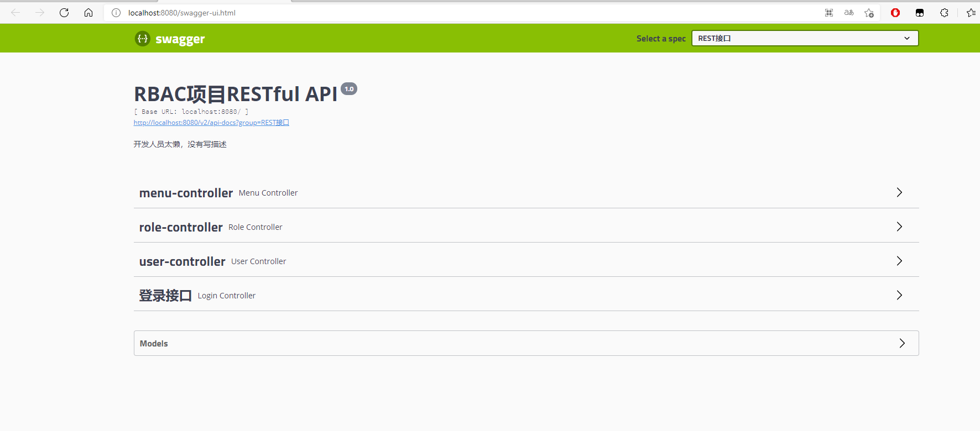Click the 登录接口 row chevron arrow
The image size is (980, 431).
[899, 295]
